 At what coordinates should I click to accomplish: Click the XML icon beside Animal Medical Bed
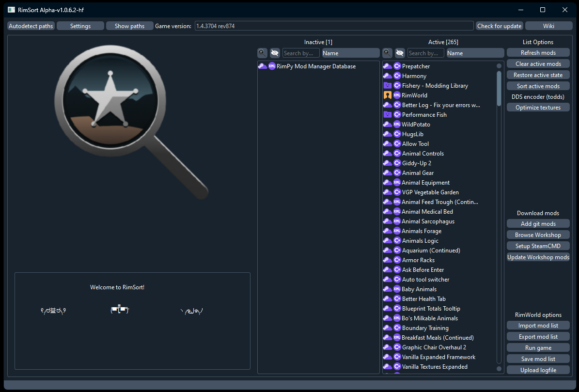(x=397, y=211)
